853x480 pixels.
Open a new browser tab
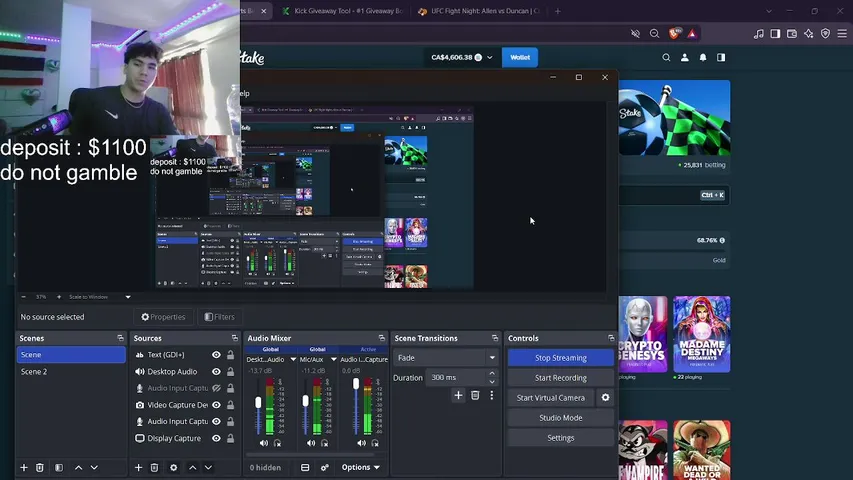(558, 11)
